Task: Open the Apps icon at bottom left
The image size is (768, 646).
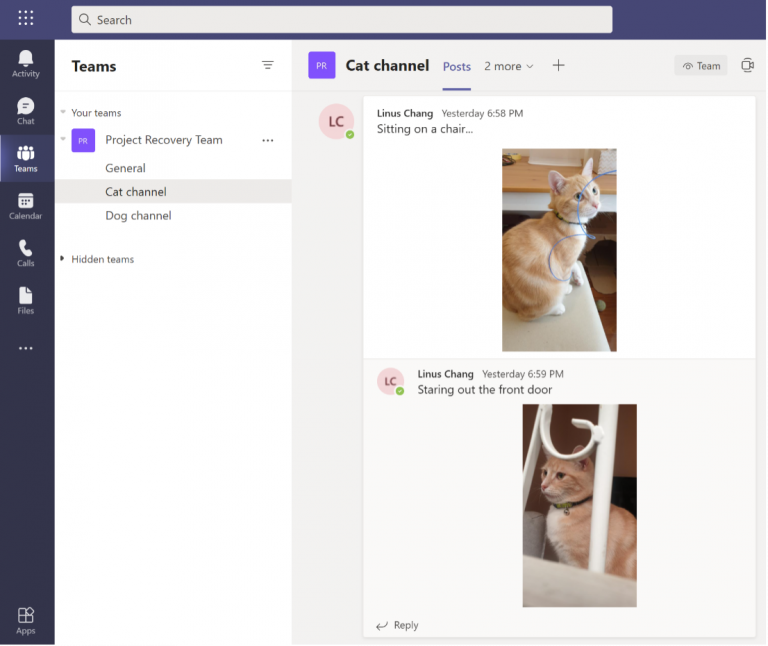Action: coord(26,620)
